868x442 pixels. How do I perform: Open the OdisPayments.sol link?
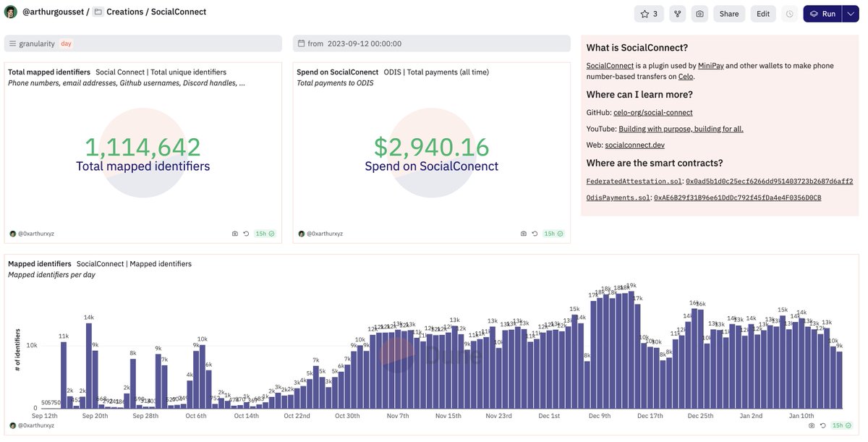[x=618, y=197]
